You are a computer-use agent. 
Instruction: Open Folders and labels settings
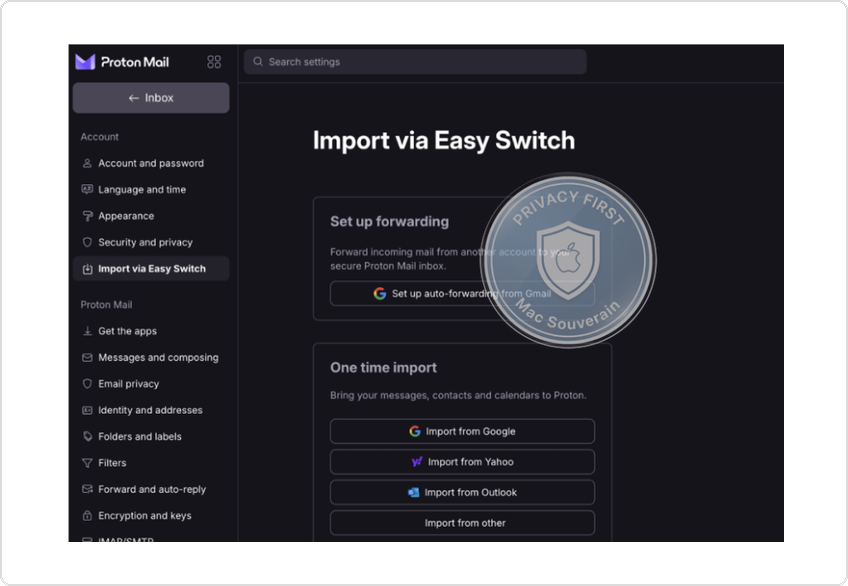(151, 436)
